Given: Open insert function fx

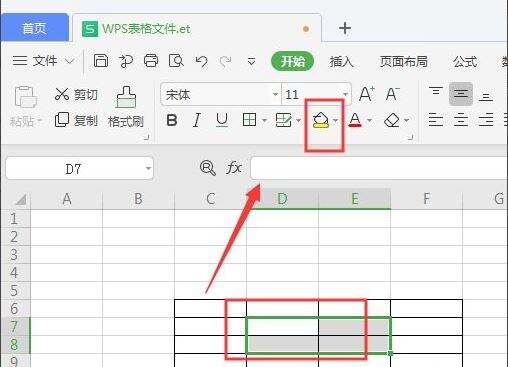Looking at the screenshot, I should point(234,168).
